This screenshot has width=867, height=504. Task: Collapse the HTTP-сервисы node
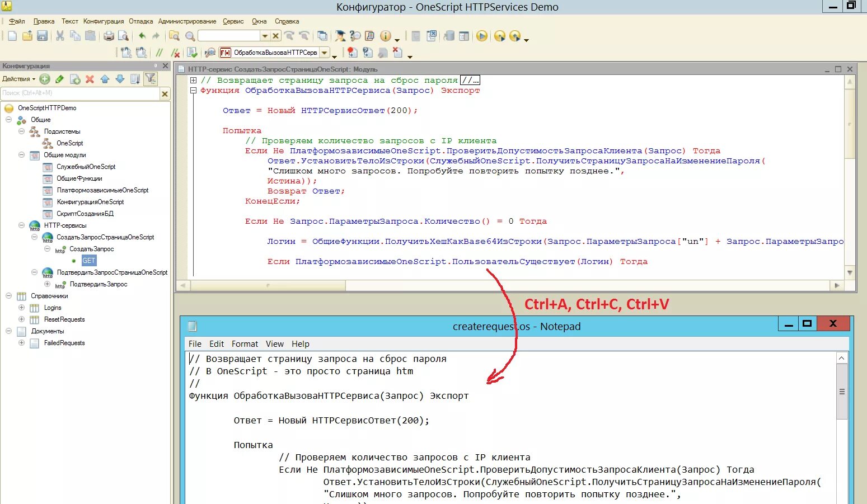coord(21,225)
